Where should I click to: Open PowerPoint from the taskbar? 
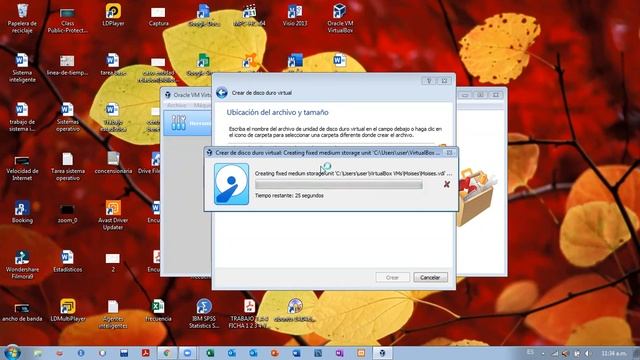[x=274, y=353]
